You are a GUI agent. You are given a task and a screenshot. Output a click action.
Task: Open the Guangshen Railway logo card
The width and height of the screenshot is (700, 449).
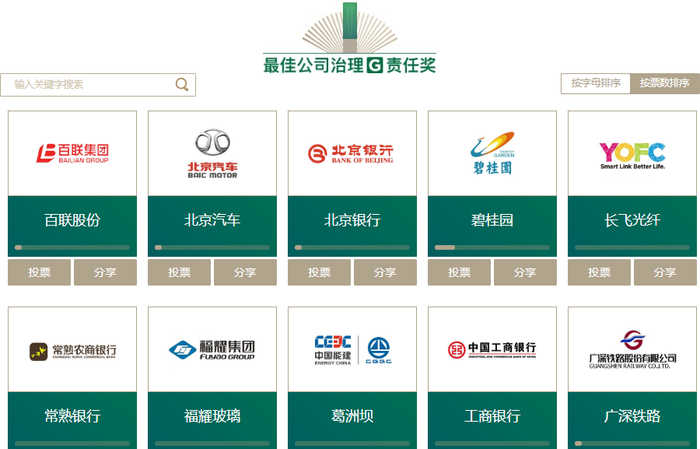(x=632, y=349)
